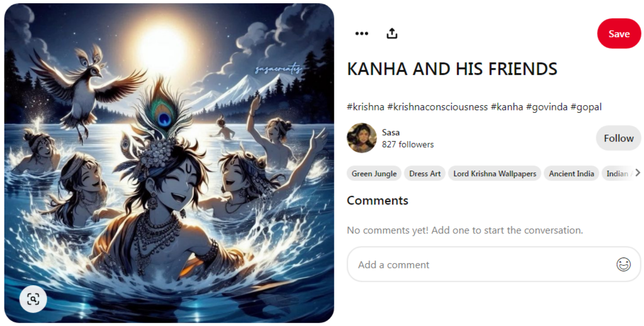Select the Dress Art tag chip
The image size is (644, 326).
(x=425, y=174)
